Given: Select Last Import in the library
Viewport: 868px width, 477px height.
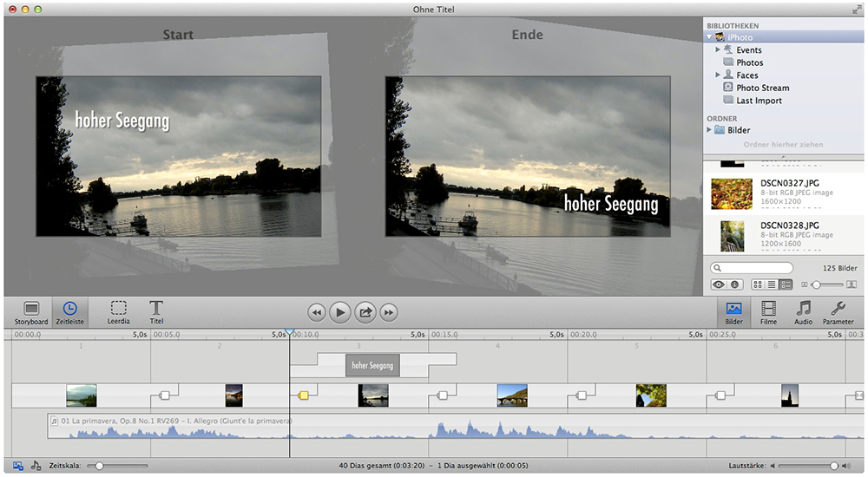Looking at the screenshot, I should 759,101.
